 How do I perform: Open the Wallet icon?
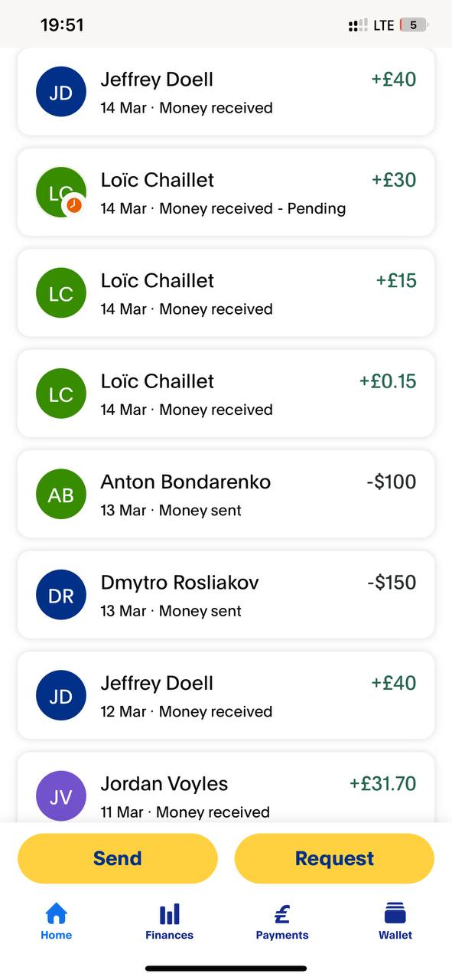point(395,913)
